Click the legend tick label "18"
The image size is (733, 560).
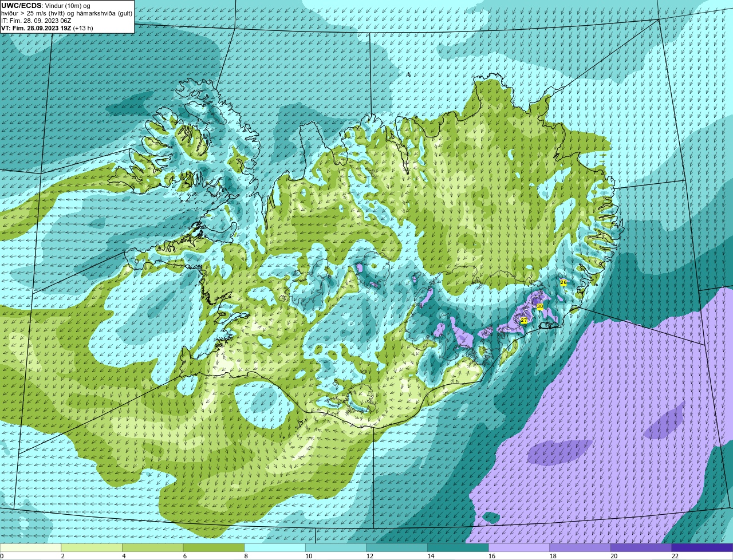coord(553,555)
